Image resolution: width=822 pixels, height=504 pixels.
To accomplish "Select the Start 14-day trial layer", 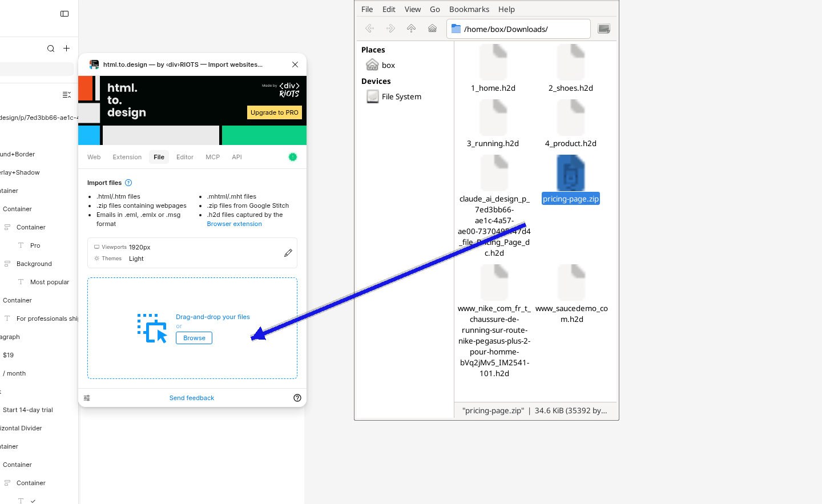I will tap(28, 410).
